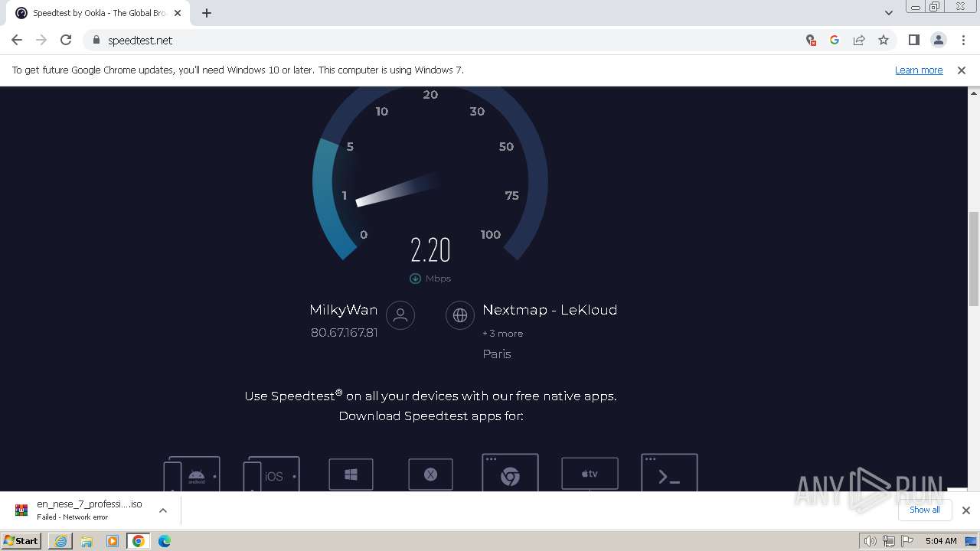980x551 pixels.
Task: Close the Speedtest by Ookla tab
Action: coord(178,13)
